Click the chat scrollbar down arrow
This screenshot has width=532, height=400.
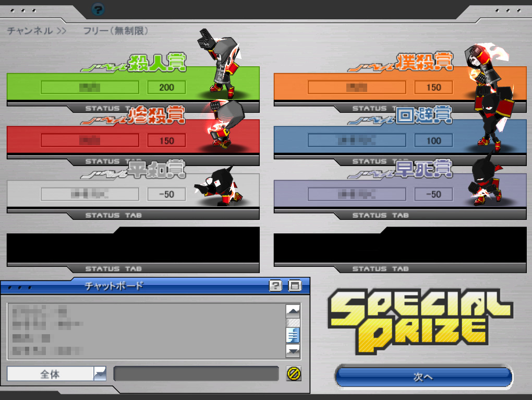coord(293,350)
